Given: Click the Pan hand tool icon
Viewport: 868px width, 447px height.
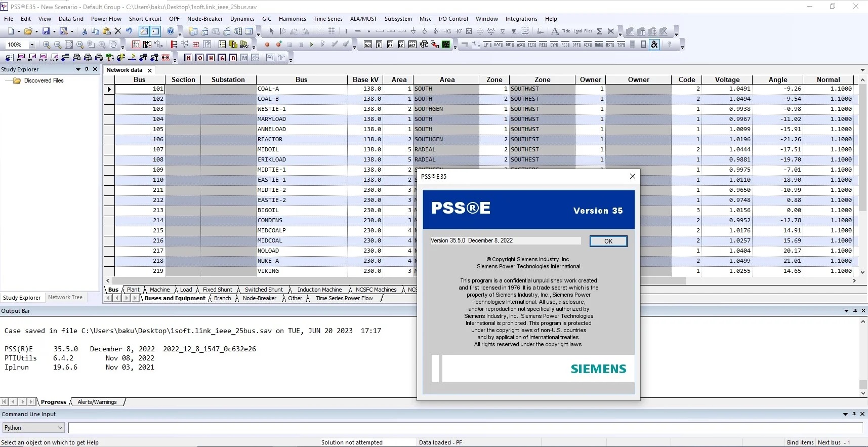Looking at the screenshot, I should point(114,45).
